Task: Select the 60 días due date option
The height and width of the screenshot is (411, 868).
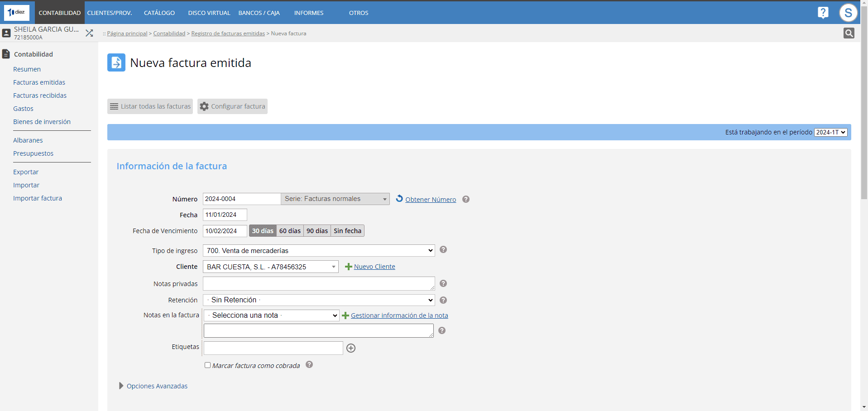Action: tap(290, 231)
